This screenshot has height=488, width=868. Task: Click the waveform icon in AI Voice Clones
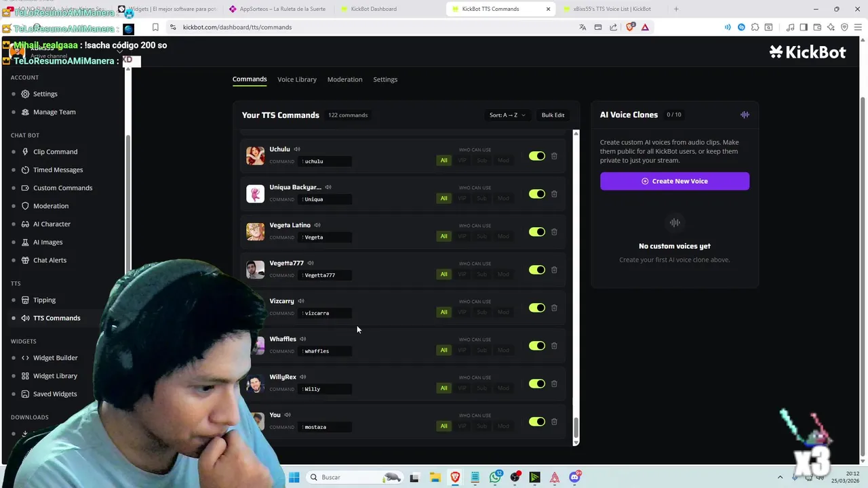(x=745, y=115)
